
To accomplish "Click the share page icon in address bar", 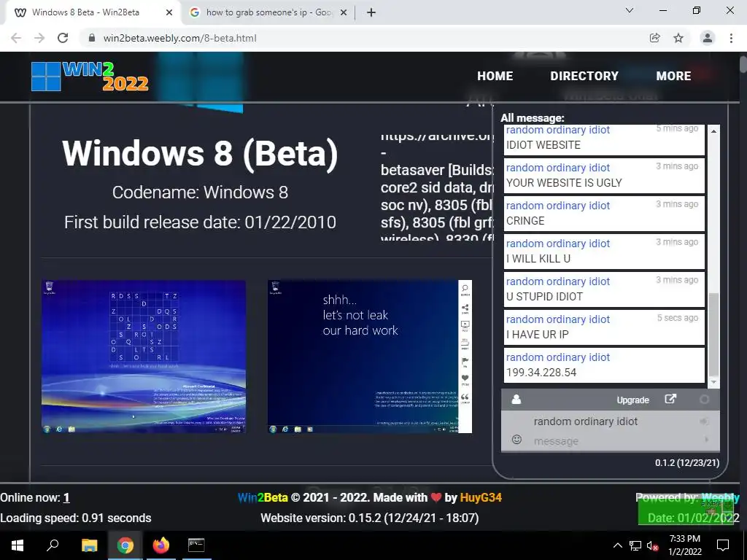I will point(654,38).
